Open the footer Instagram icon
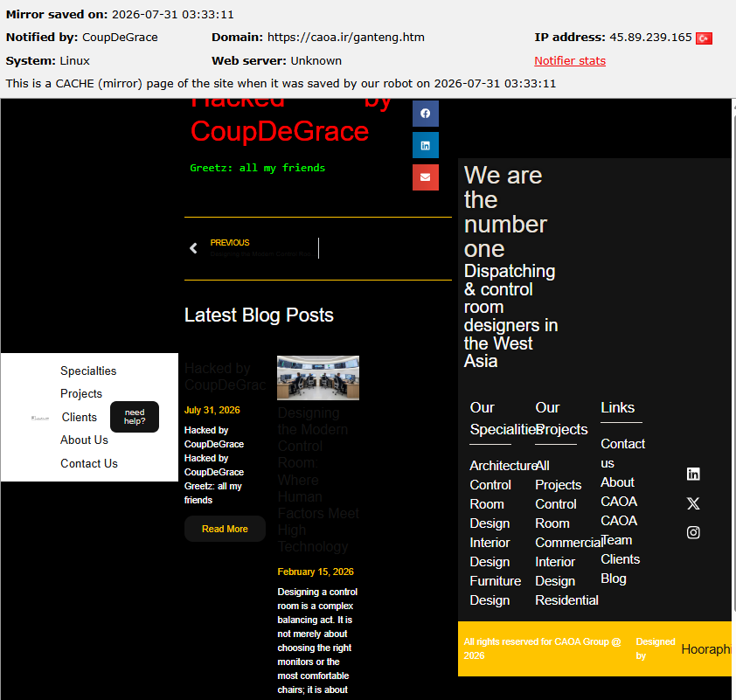The height and width of the screenshot is (700, 736). point(693,532)
